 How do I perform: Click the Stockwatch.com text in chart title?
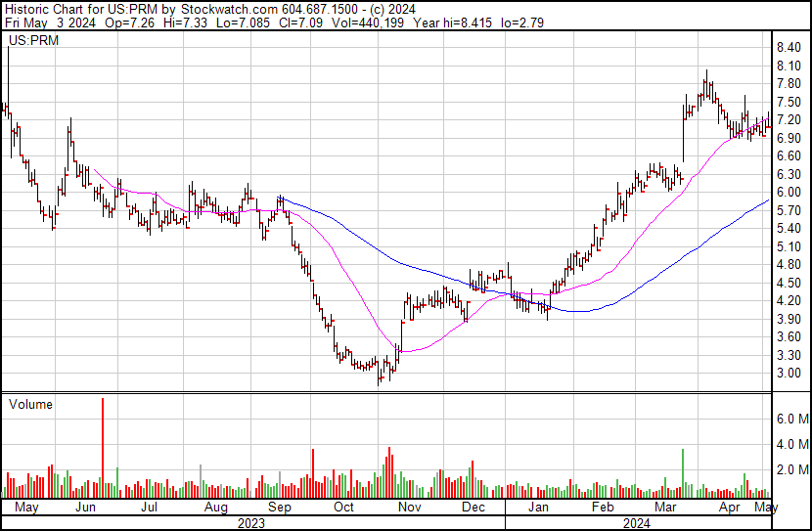[229, 10]
